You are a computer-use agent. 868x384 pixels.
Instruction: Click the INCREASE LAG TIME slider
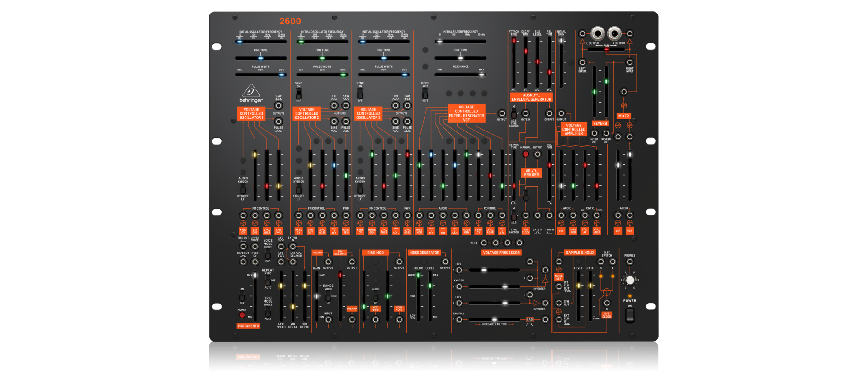pos(495,319)
